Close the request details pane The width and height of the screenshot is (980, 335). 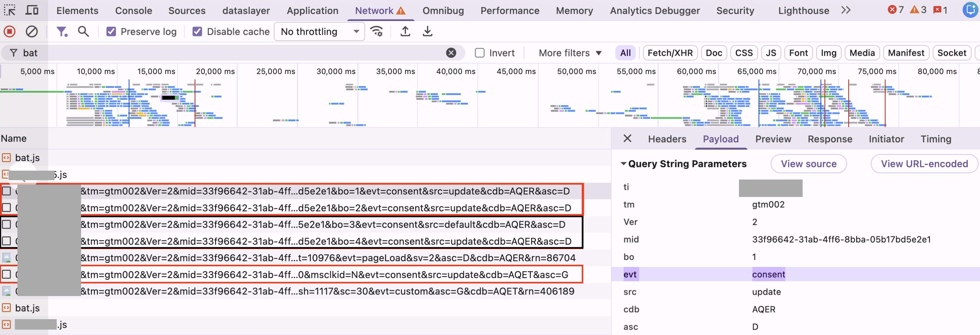coord(627,138)
